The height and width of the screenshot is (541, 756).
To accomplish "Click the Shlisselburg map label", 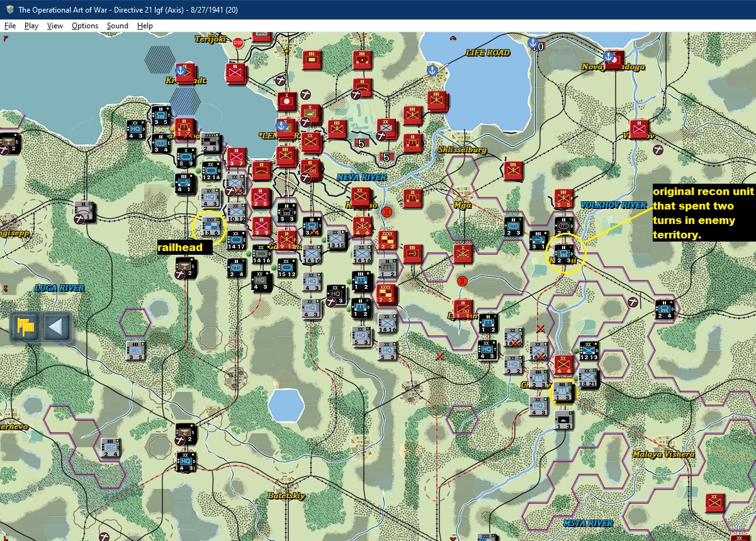I will 462,150.
